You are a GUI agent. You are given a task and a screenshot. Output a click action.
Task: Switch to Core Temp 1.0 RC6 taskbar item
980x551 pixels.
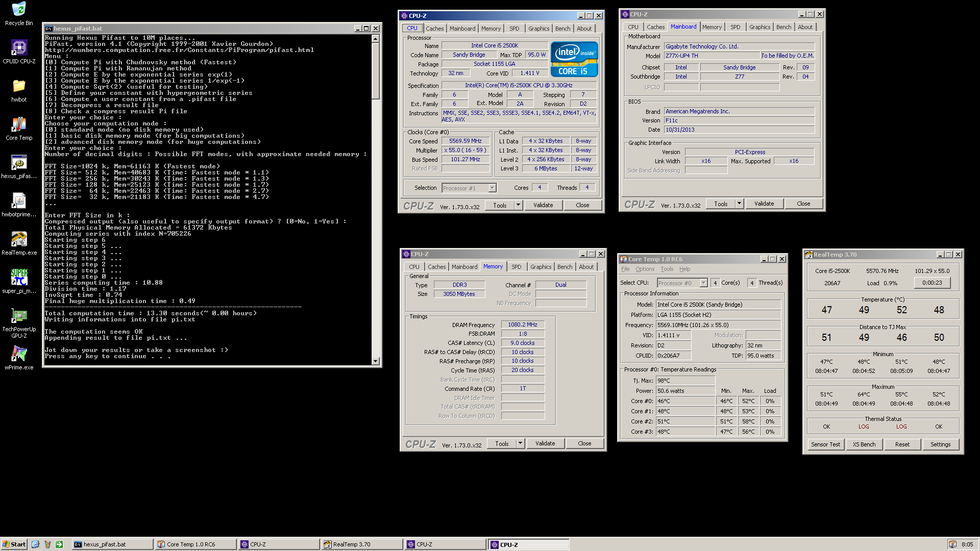pyautogui.click(x=195, y=544)
